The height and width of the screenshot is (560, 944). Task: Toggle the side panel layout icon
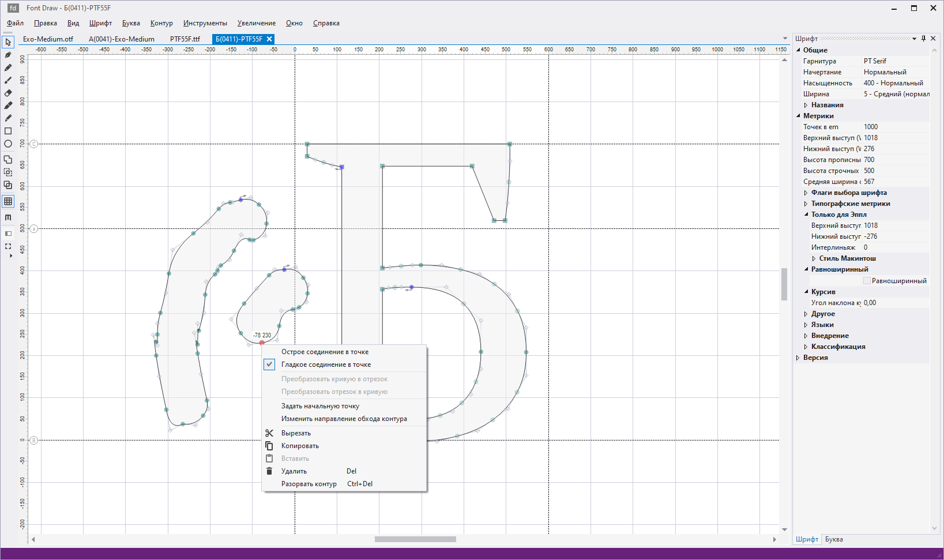coord(8,234)
